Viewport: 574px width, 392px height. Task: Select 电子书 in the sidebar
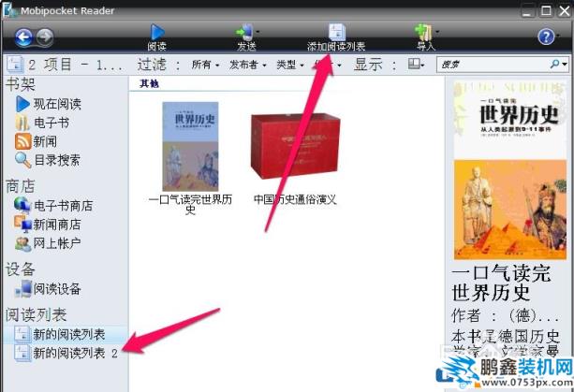(x=52, y=123)
